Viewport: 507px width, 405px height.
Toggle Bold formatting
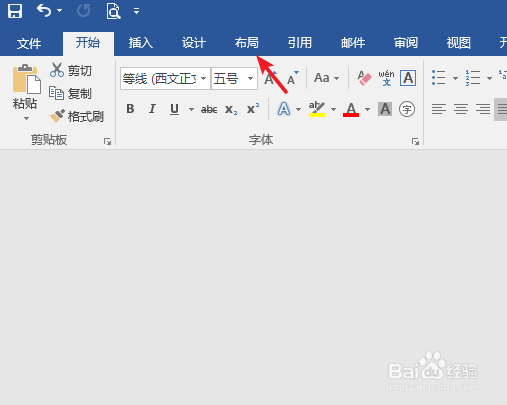point(130,109)
